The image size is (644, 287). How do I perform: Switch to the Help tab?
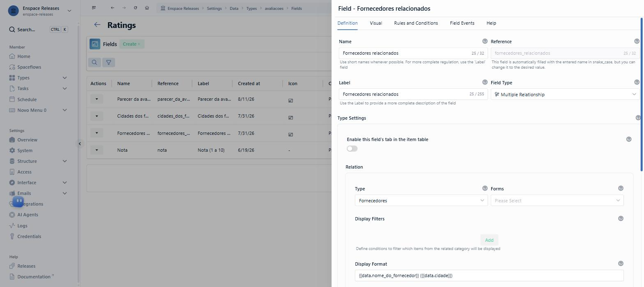pyautogui.click(x=491, y=23)
